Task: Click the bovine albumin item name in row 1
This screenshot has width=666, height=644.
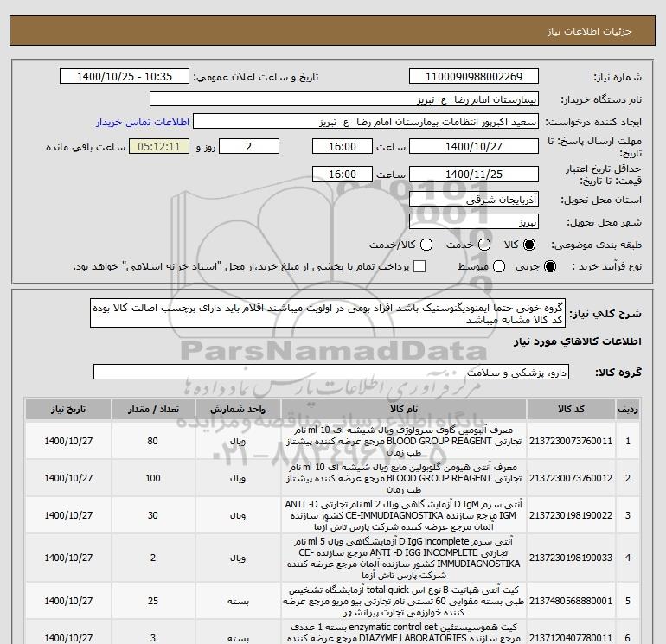Action: [404, 441]
